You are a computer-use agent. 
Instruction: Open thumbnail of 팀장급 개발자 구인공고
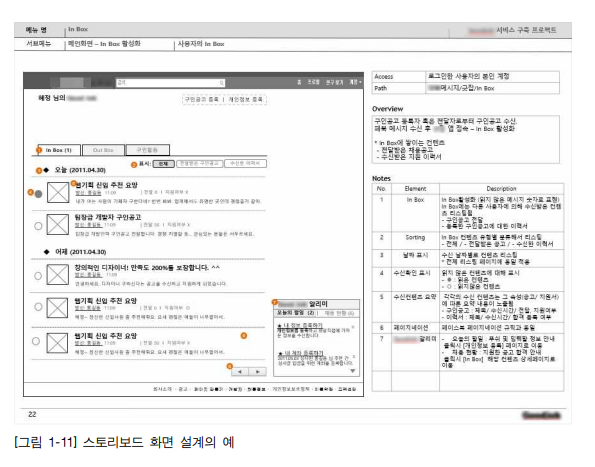(58, 225)
